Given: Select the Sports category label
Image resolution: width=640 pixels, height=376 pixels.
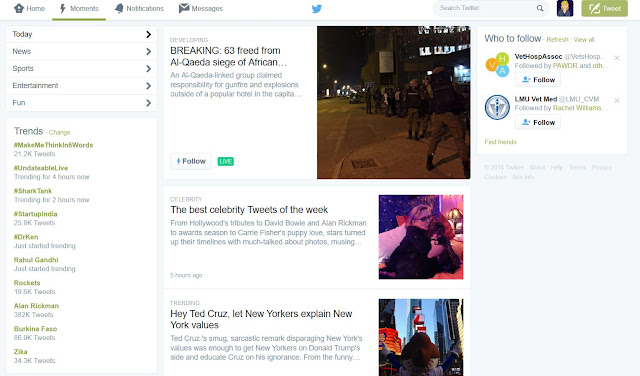Looking at the screenshot, I should tap(23, 69).
